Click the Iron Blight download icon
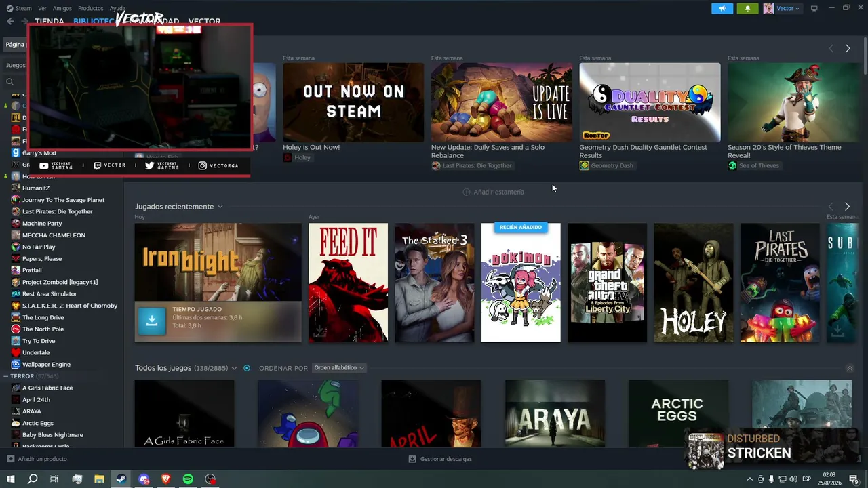Screen dimensions: 868x488 tap(152, 321)
